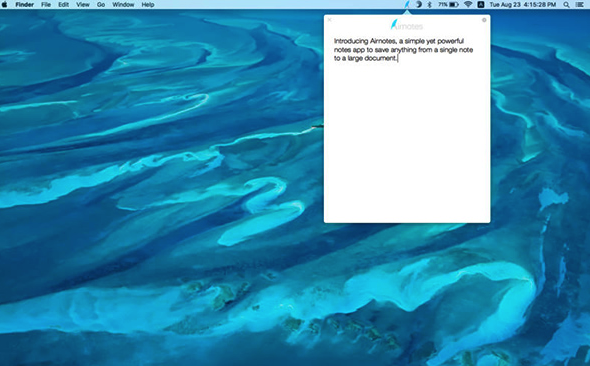
Task: Click the Airnotes feather icon in menu bar
Action: (x=407, y=5)
